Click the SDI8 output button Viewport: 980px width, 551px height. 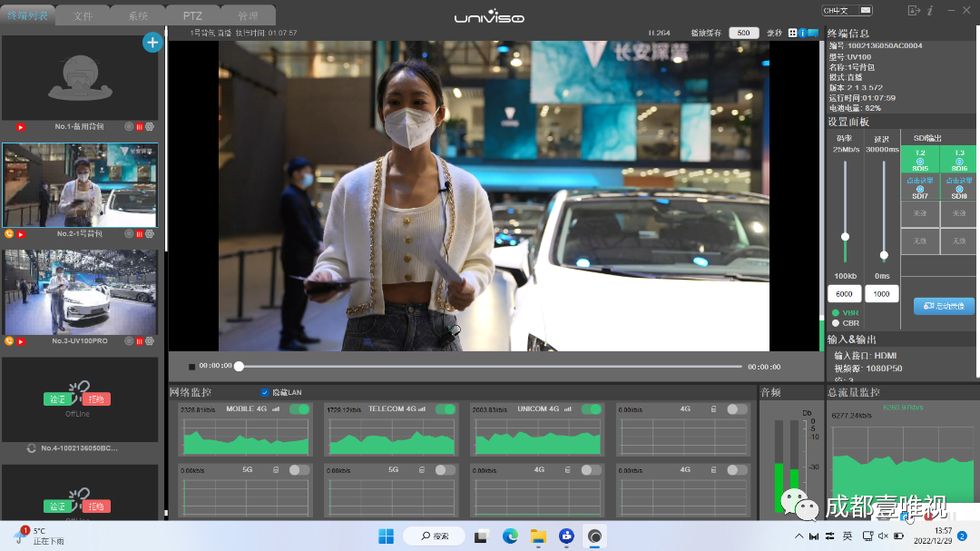pyautogui.click(x=959, y=188)
